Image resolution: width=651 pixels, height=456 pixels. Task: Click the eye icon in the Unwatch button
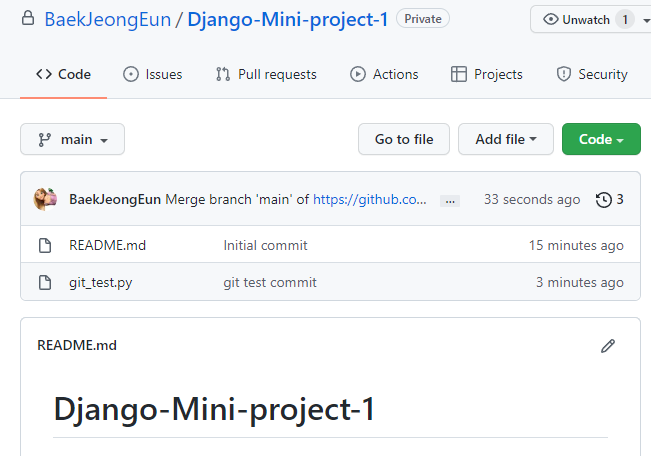(551, 20)
